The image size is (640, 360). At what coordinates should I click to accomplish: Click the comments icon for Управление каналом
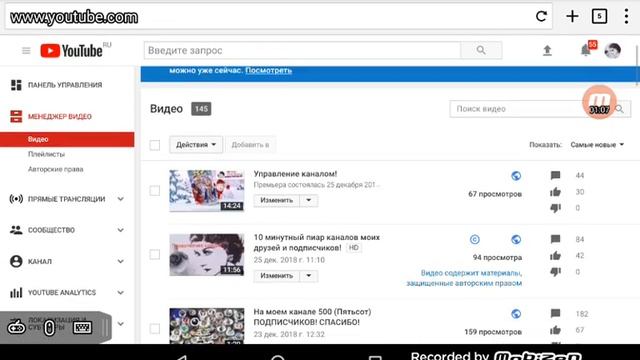pos(555,176)
